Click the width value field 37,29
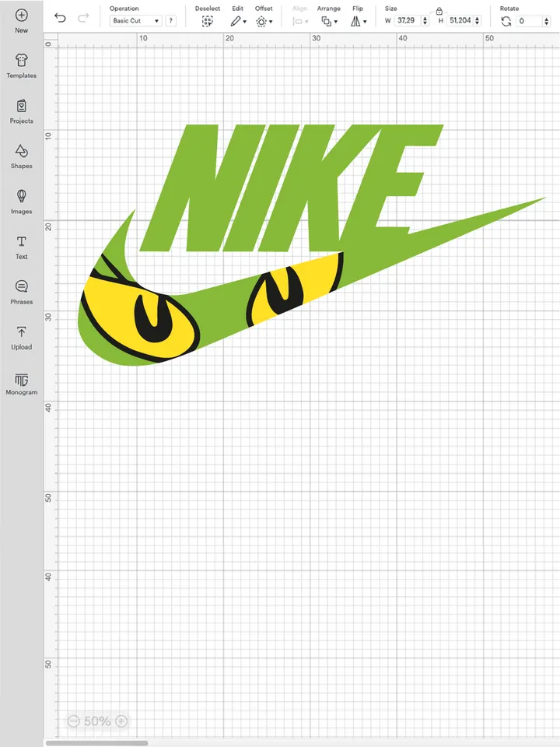 tap(408, 20)
